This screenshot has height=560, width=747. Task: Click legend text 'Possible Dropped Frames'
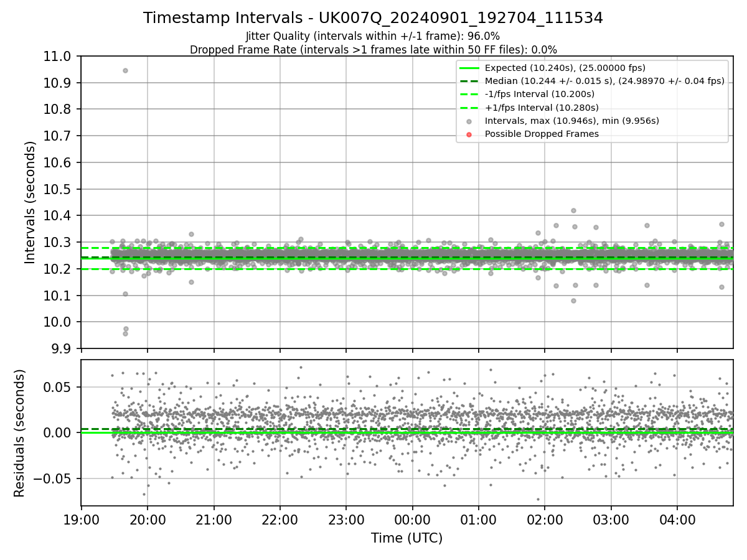(542, 134)
